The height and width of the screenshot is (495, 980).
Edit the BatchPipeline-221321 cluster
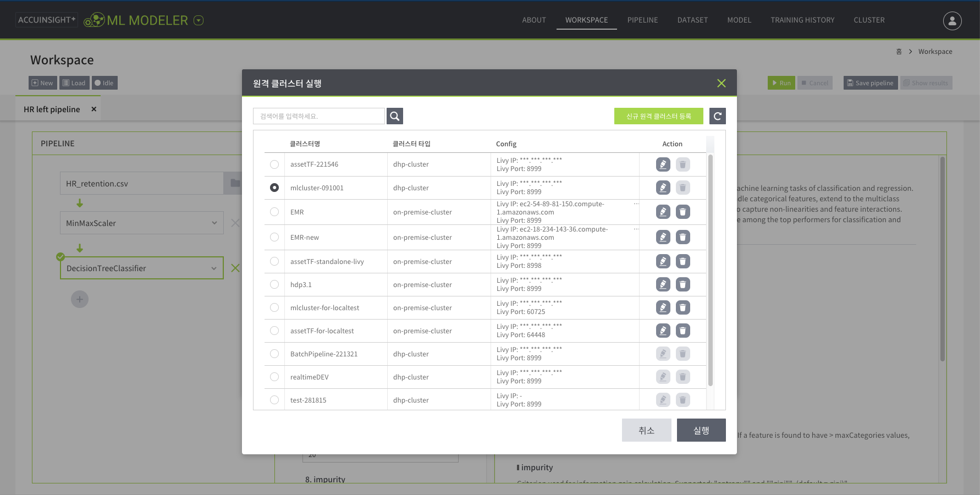(x=663, y=354)
